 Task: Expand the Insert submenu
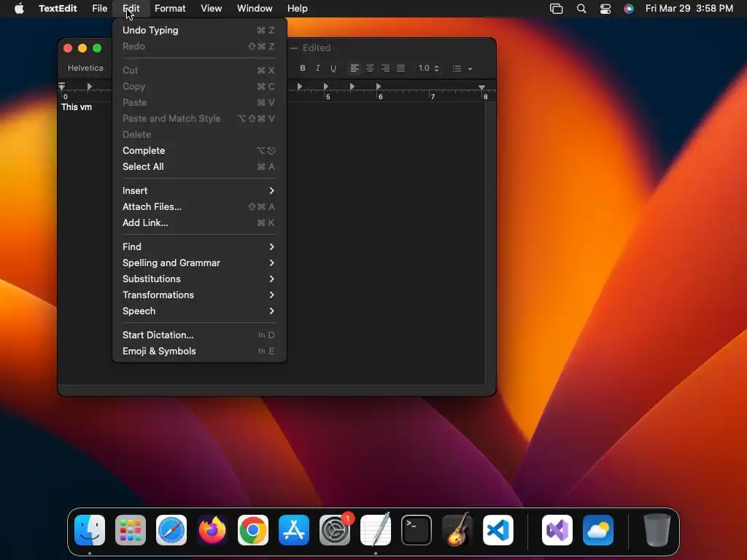pos(199,190)
